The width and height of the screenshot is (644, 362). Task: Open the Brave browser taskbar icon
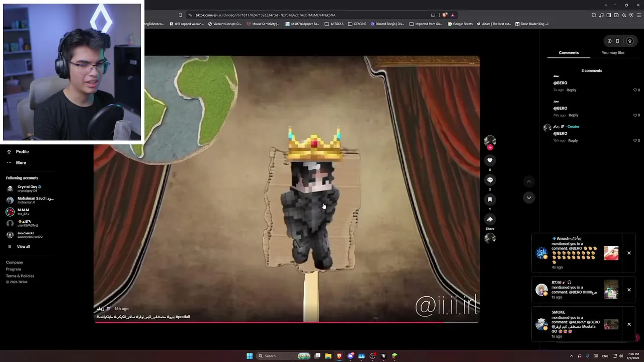coord(339,356)
